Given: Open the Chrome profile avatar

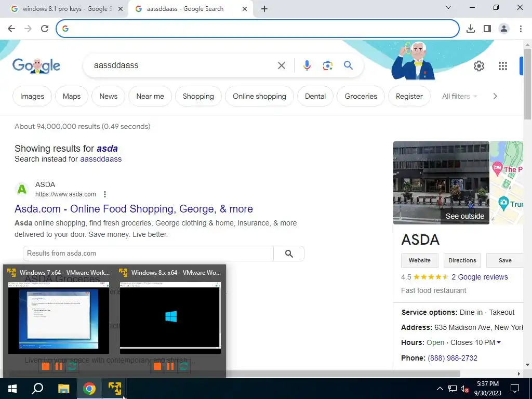Looking at the screenshot, I should 504,29.
